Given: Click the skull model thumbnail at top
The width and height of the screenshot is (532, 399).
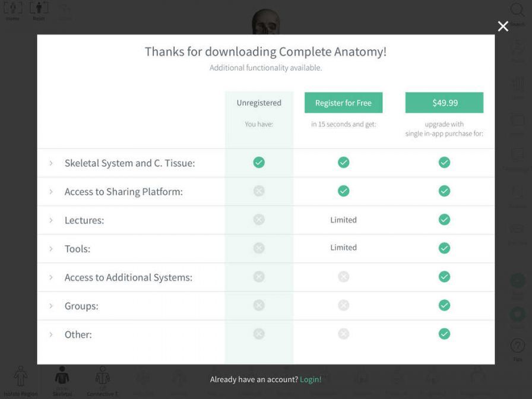Looking at the screenshot, I should click(265, 21).
